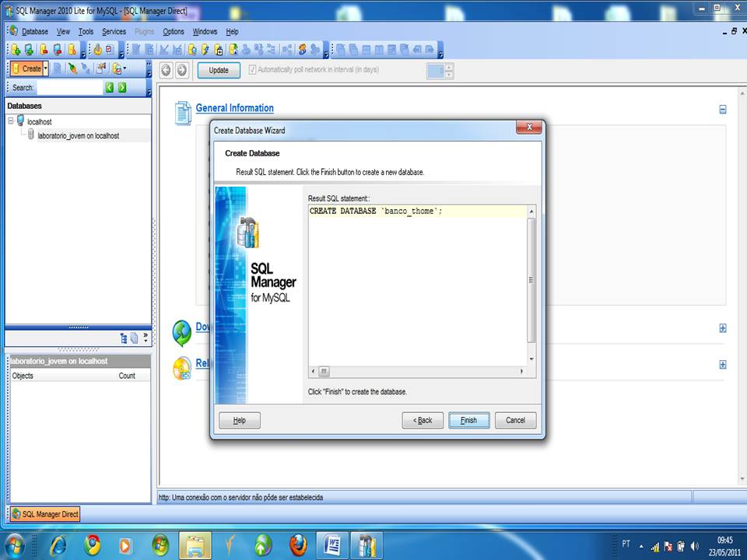Toggle Automatically poll network checkbox
The height and width of the screenshot is (560, 747).
pos(252,69)
